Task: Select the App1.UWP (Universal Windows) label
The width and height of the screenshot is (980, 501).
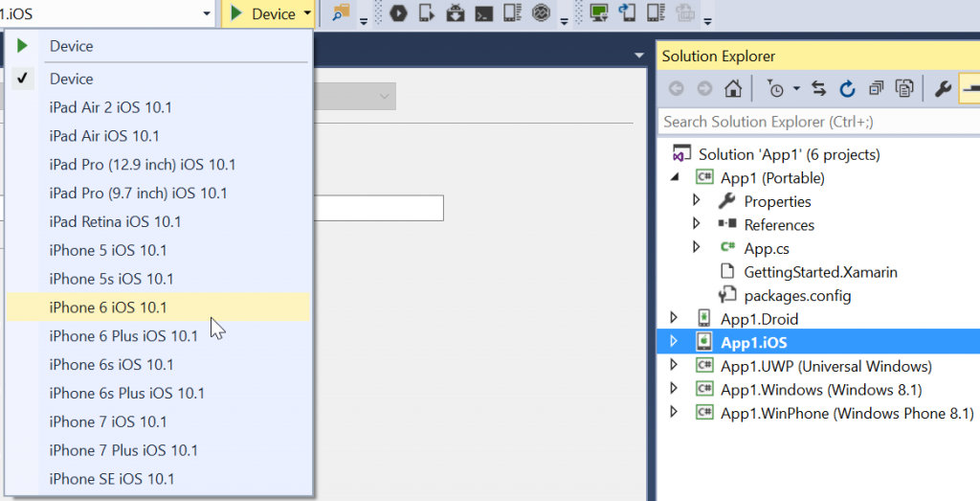Action: pos(826,366)
